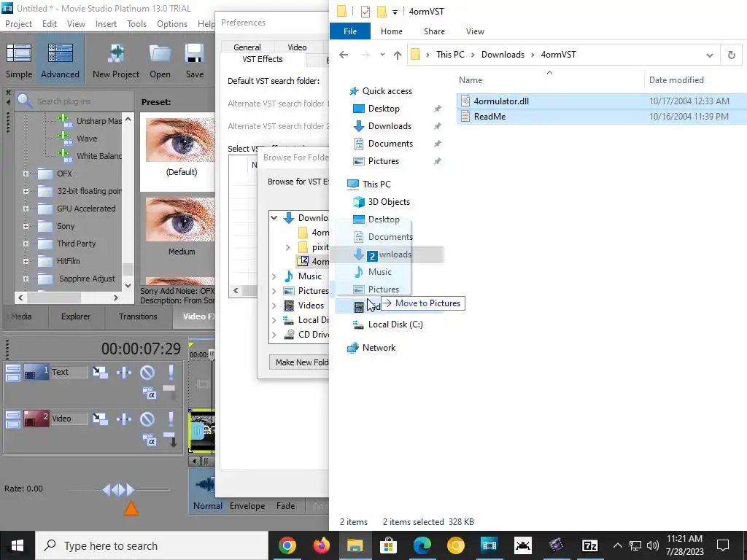Expand the Third Party folder

[26, 244]
